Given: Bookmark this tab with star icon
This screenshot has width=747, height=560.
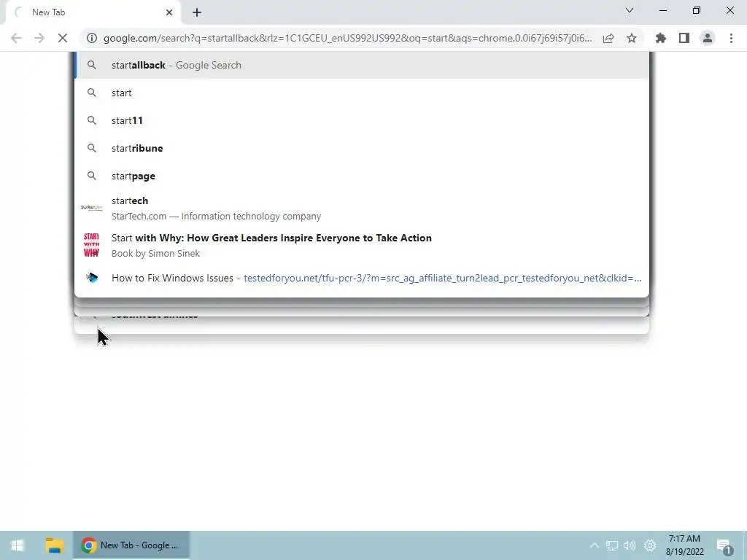Looking at the screenshot, I should tap(632, 38).
